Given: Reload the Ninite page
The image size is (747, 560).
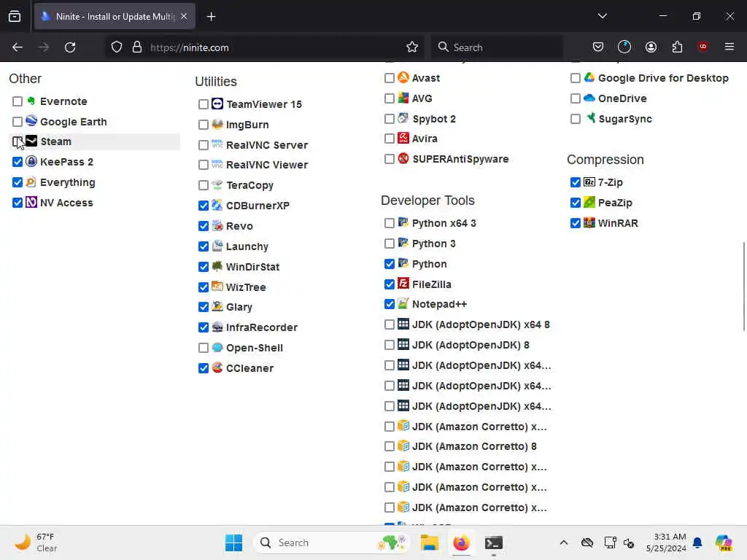Looking at the screenshot, I should point(70,47).
